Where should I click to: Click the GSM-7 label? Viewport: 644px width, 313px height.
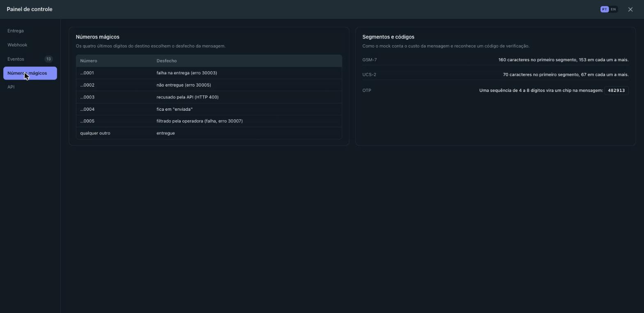[370, 60]
